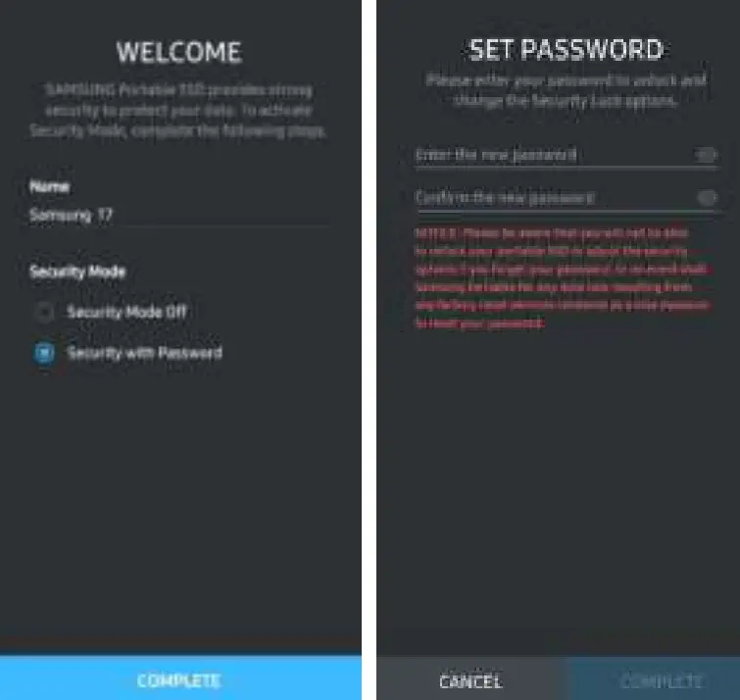
Task: Focus the Name field containing Samsung T7
Action: pyautogui.click(x=179, y=216)
